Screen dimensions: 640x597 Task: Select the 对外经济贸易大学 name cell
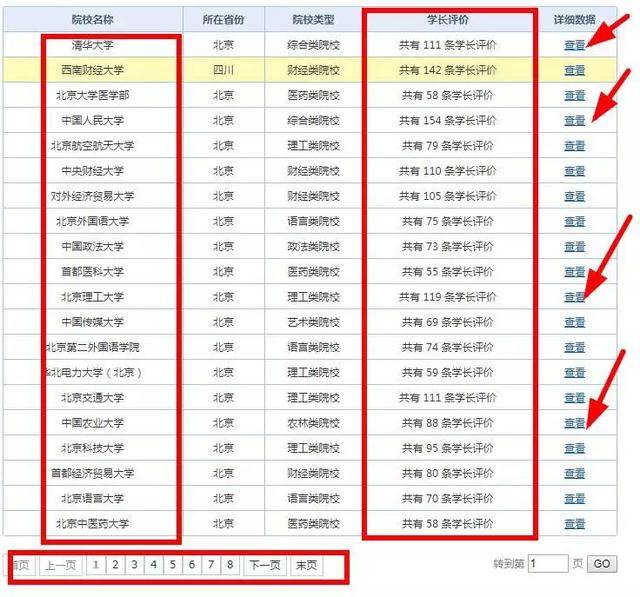click(x=93, y=196)
